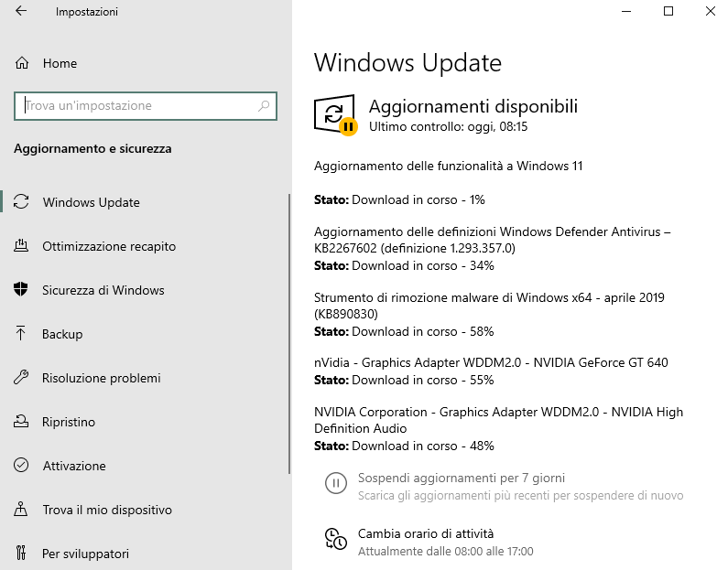
Task: Maximize the Impostazioni window
Action: 668,12
